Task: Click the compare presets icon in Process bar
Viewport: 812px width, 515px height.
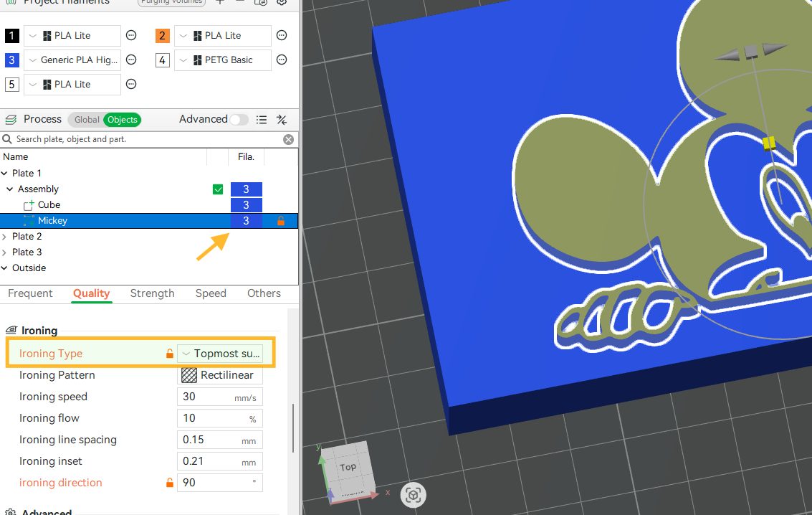Action: coord(282,120)
